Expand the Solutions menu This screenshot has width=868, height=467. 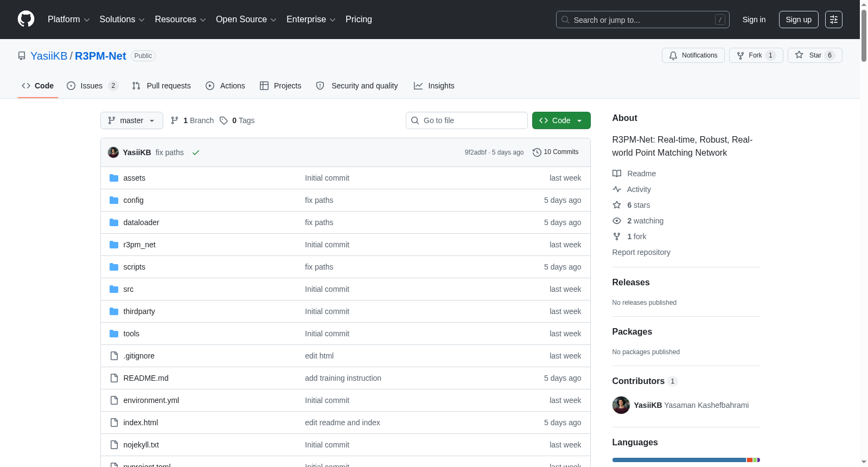(122, 20)
